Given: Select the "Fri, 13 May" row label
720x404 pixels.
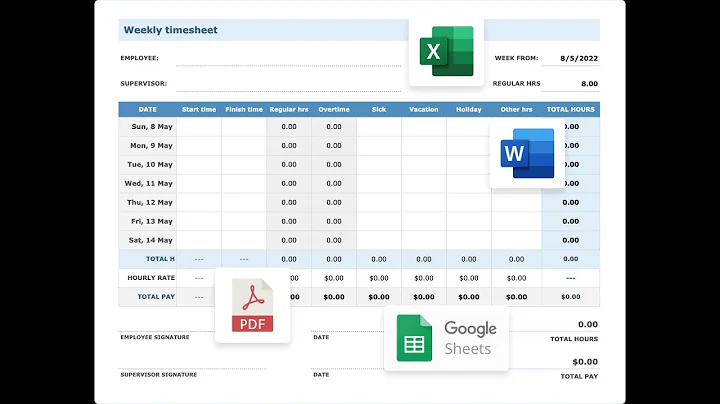Looking at the screenshot, I should pos(152,221).
